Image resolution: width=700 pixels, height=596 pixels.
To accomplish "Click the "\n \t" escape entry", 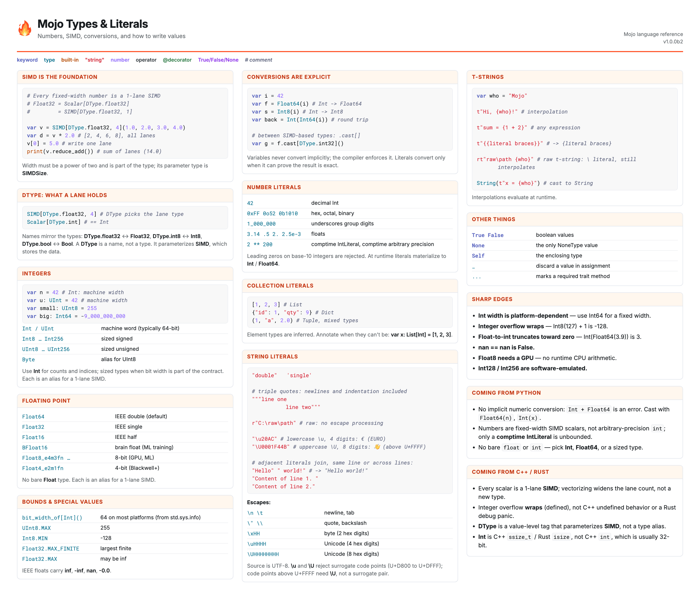I will click(x=255, y=513).
